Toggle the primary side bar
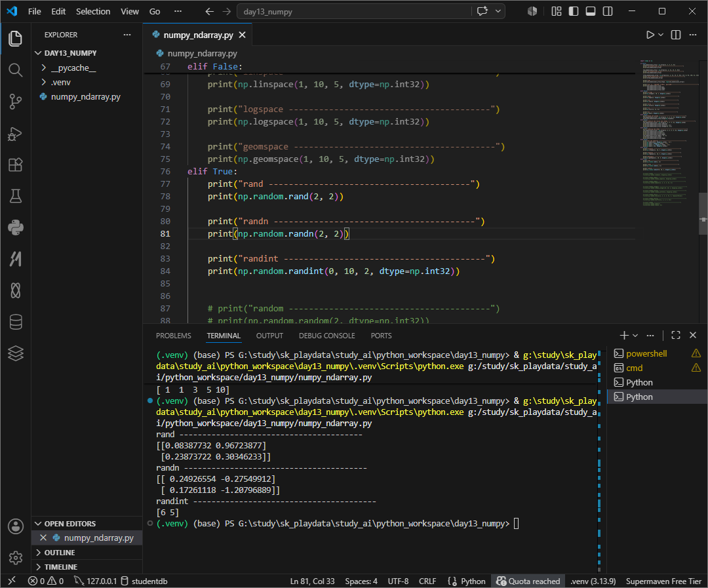The width and height of the screenshot is (708, 588). (x=574, y=11)
